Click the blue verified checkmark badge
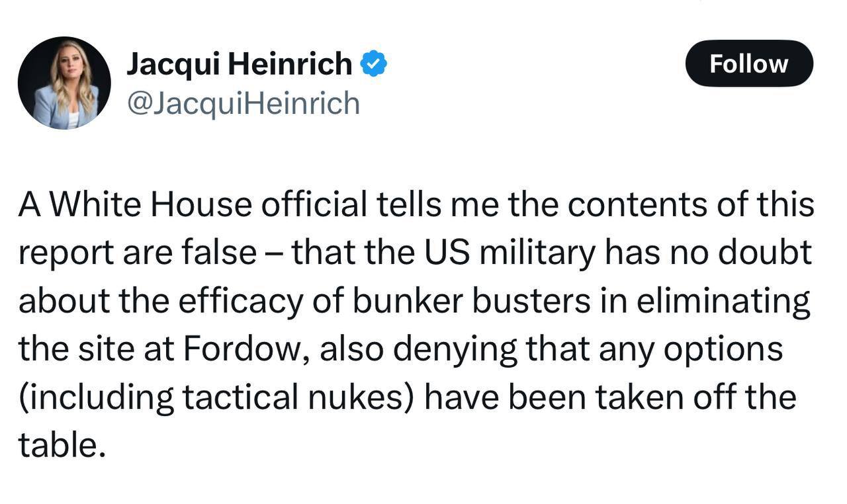The image size is (847, 504). pyautogui.click(x=374, y=64)
